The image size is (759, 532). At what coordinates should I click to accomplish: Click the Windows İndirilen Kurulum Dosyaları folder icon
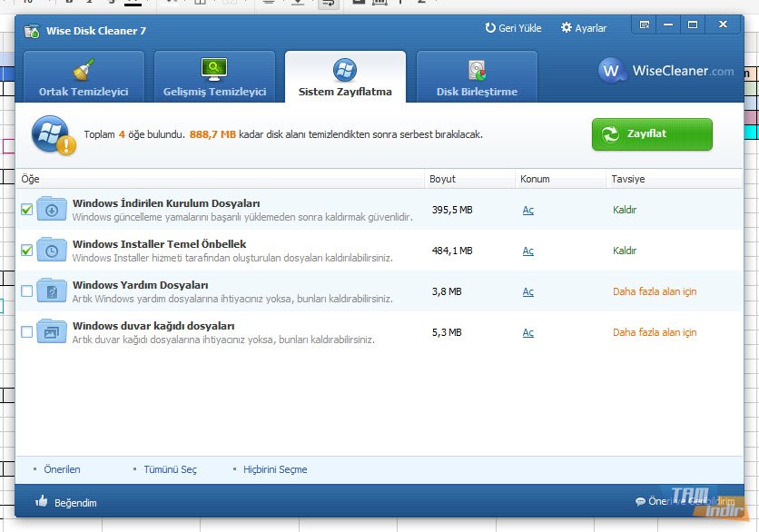click(x=52, y=210)
